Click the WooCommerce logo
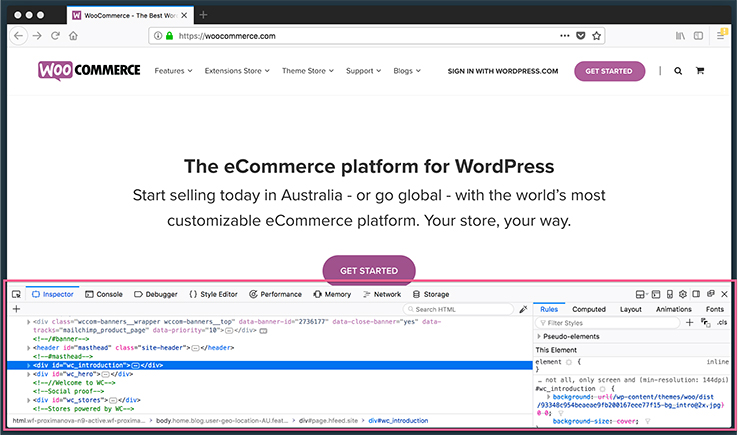 tap(89, 71)
